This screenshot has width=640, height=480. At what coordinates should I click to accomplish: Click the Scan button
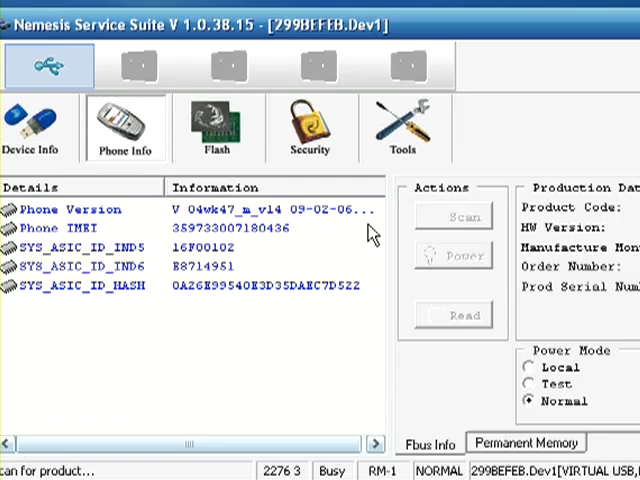tap(453, 216)
